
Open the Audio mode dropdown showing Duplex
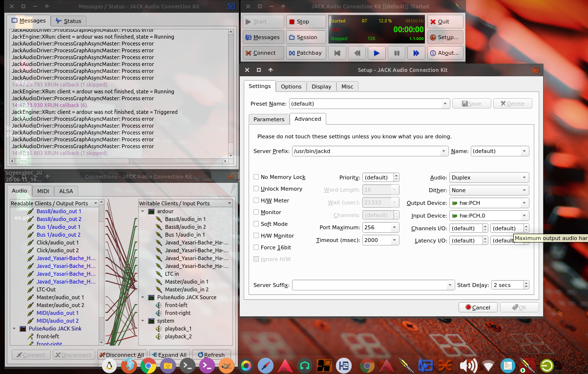pyautogui.click(x=489, y=177)
